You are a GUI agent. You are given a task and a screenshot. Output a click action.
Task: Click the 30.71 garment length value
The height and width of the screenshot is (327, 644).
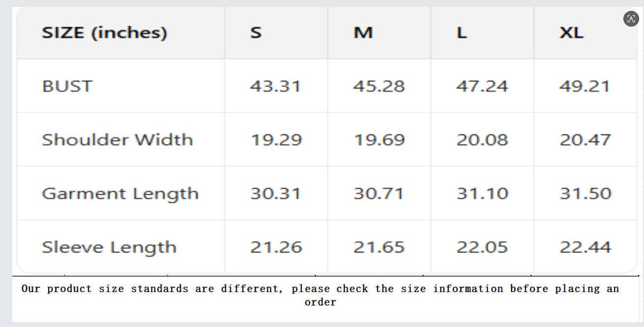click(378, 194)
